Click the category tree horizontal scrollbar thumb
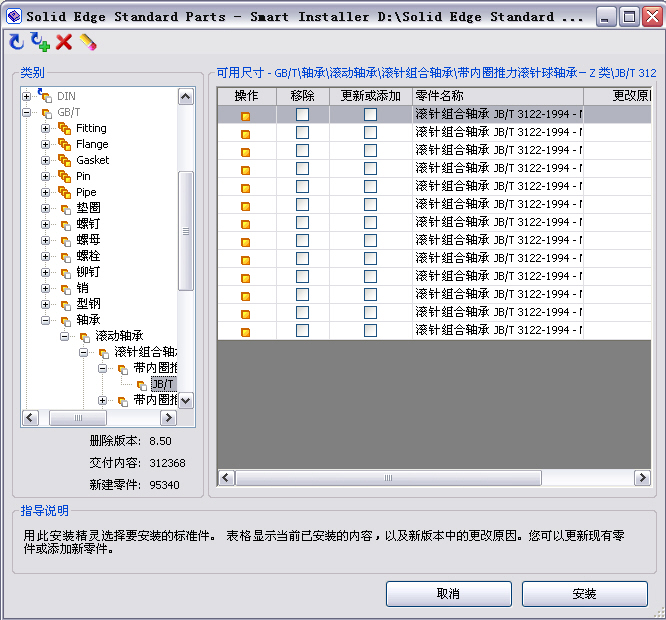This screenshot has height=620, width=666. pos(78,418)
